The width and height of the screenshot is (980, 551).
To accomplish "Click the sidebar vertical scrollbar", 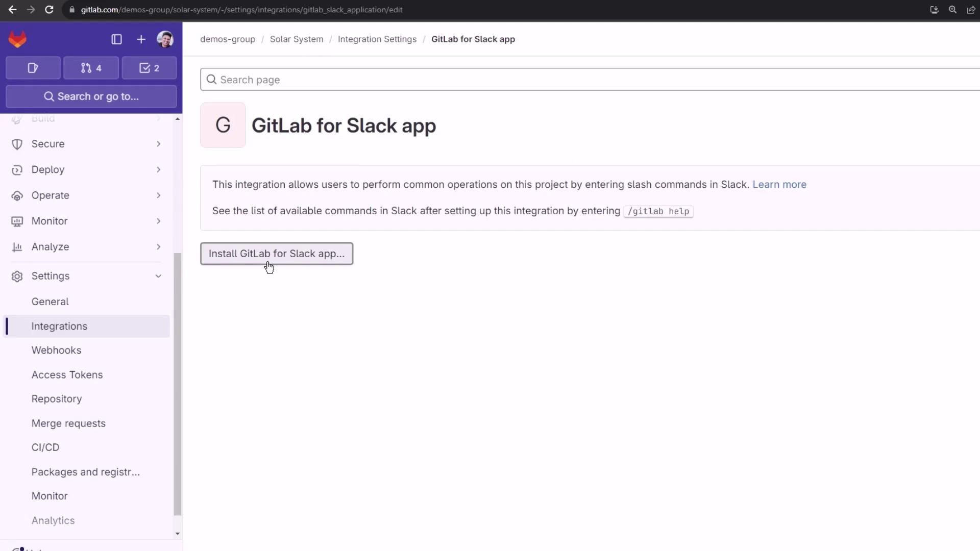I will [x=177, y=383].
